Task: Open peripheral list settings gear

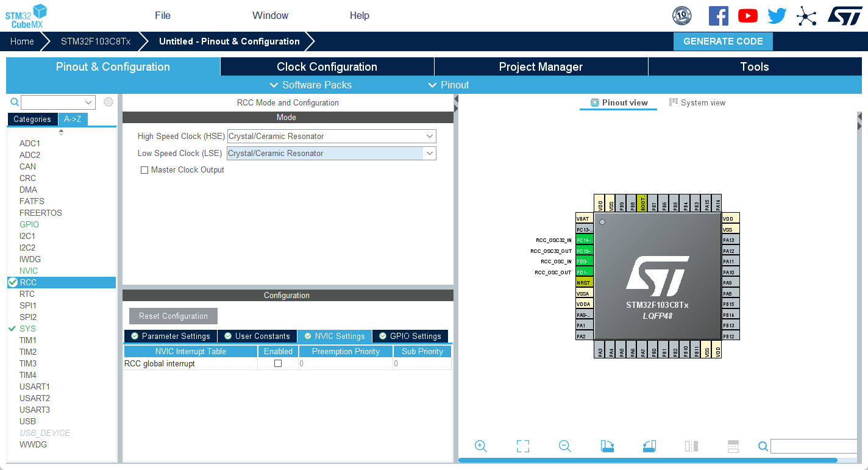Action: tap(108, 102)
